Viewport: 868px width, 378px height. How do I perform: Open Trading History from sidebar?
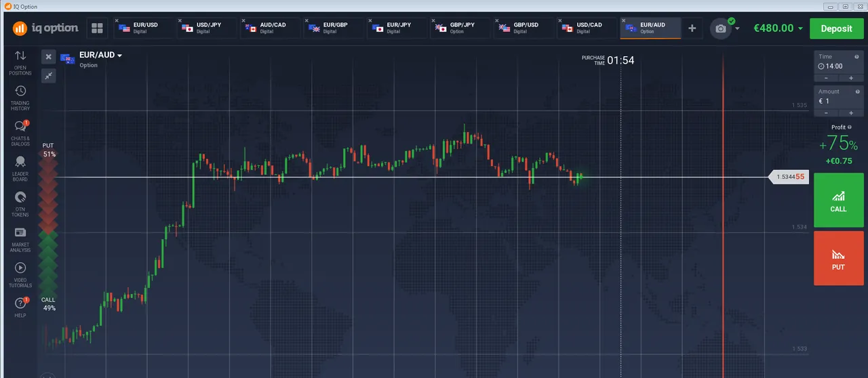coord(20,98)
